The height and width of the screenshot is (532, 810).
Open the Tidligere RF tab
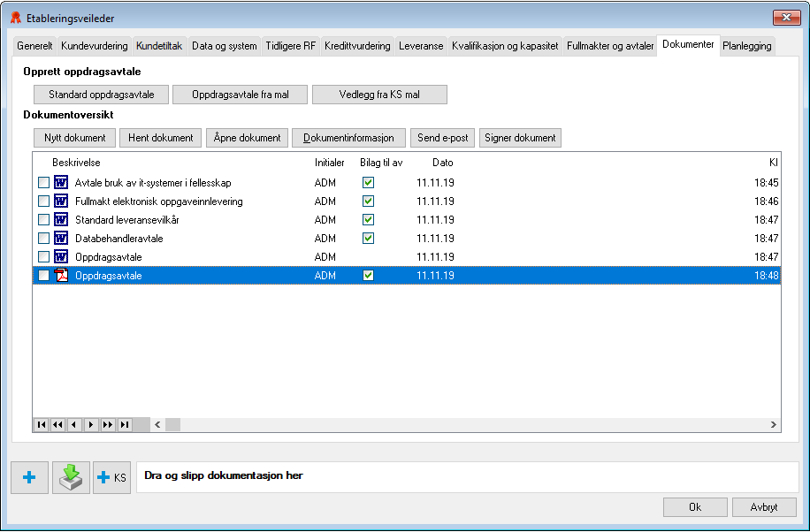pos(290,46)
